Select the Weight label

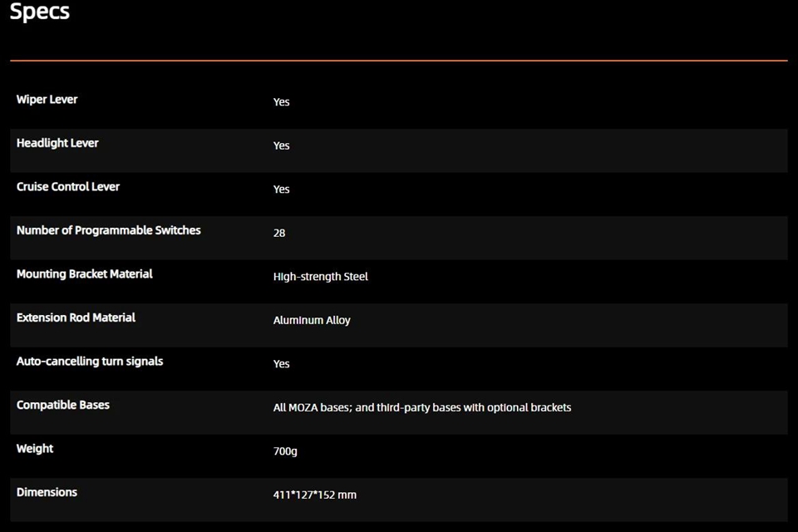[35, 449]
